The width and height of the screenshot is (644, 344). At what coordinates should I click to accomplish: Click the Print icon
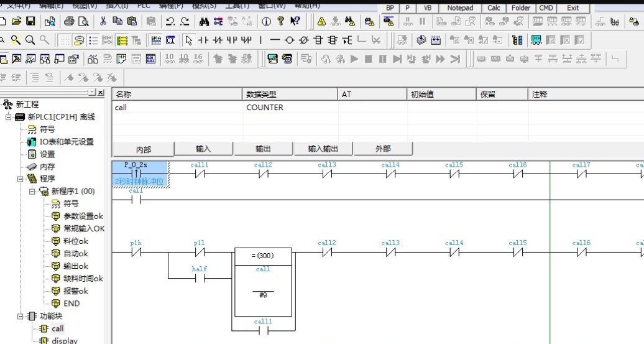pyautogui.click(x=69, y=22)
